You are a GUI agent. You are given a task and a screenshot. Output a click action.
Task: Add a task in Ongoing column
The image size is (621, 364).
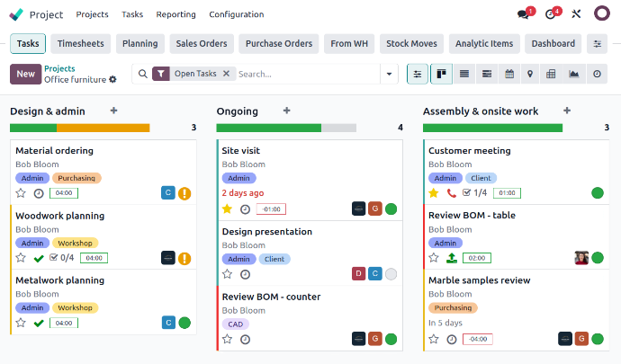(286, 111)
